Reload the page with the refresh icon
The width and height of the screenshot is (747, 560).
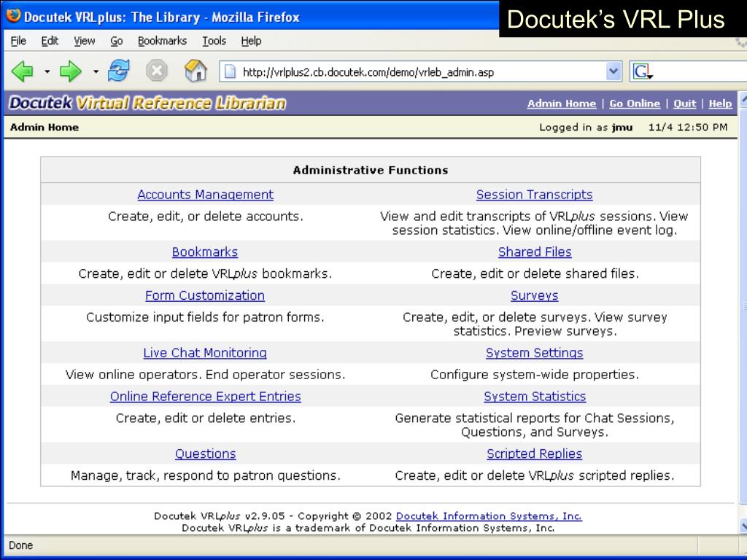click(x=118, y=71)
